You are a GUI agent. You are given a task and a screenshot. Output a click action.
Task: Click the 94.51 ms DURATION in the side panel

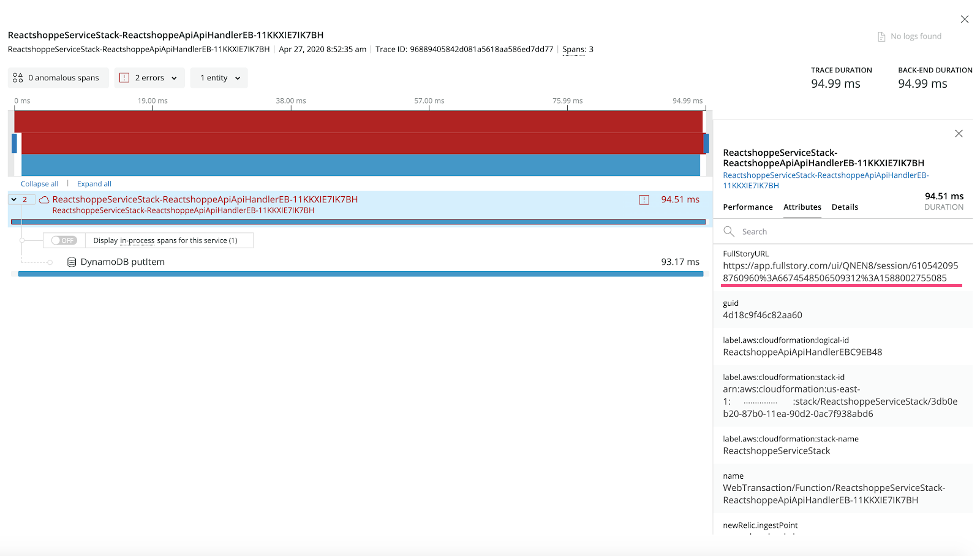(x=944, y=196)
